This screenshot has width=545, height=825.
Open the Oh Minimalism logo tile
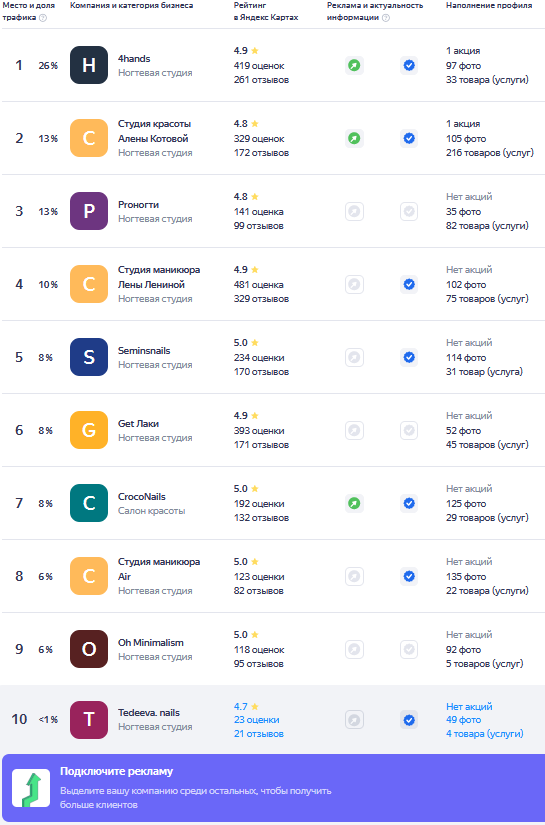89,649
